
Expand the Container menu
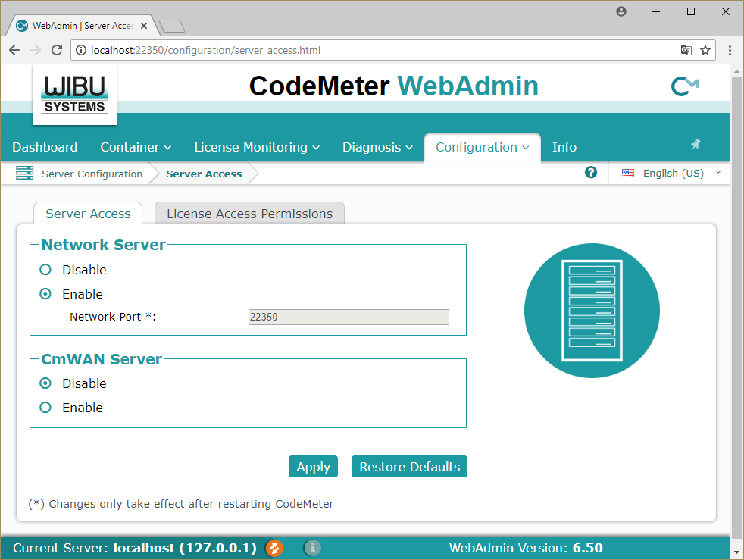(x=136, y=147)
